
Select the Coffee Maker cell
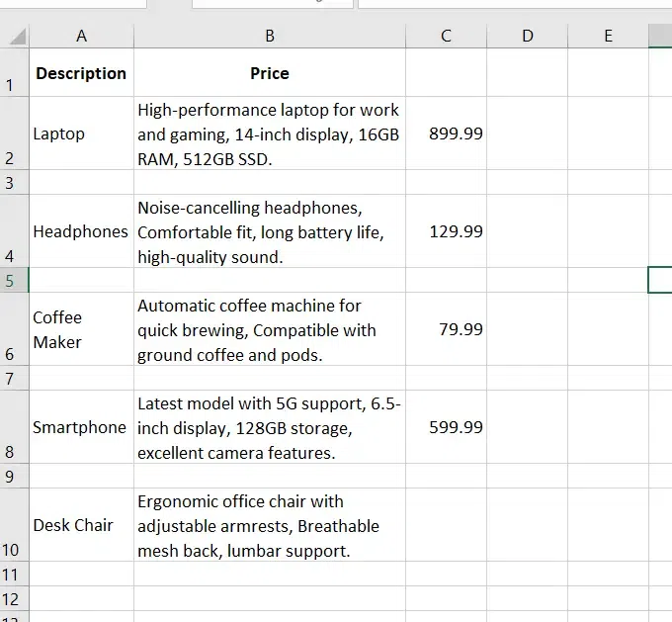pos(81,329)
